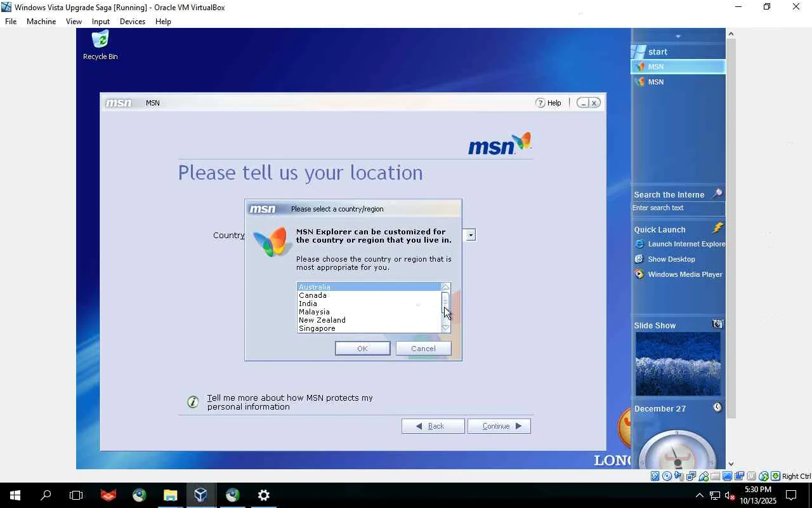Click the VirtualBox audio indicator icon
The width and height of the screenshot is (812, 508).
coord(679,476)
